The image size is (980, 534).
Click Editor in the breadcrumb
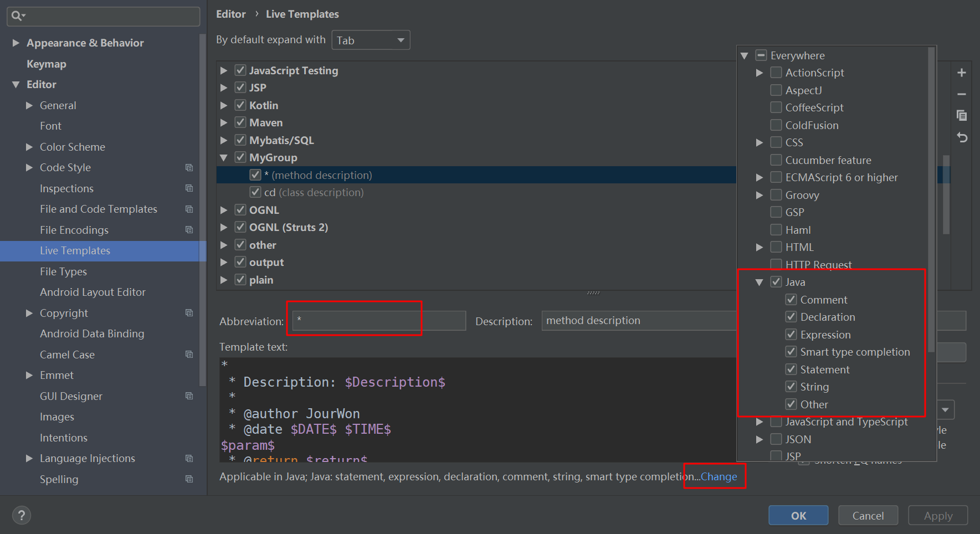[231, 14]
